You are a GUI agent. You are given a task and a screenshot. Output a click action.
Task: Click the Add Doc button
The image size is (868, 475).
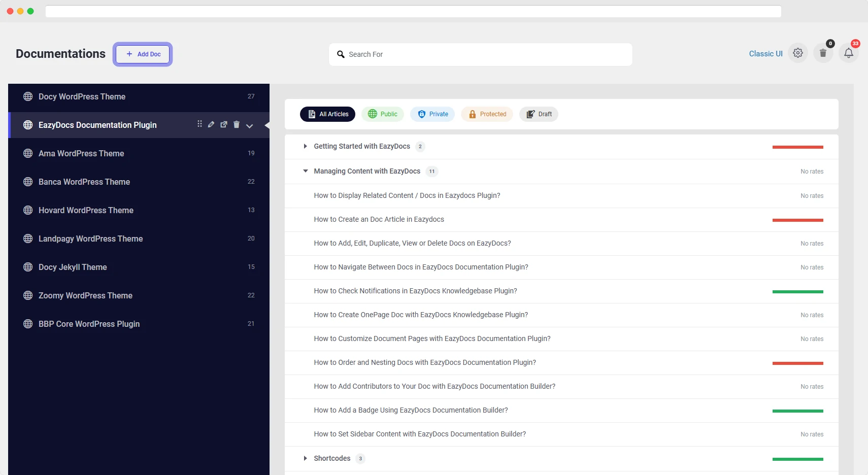143,54
